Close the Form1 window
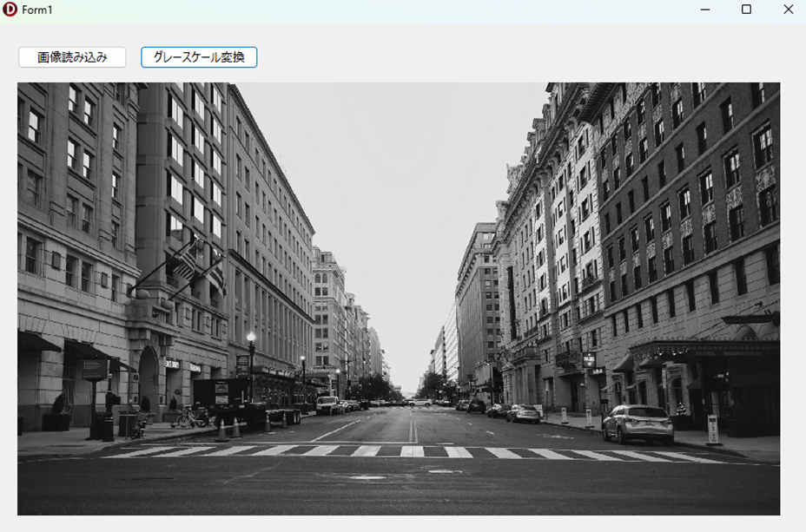 (788, 10)
